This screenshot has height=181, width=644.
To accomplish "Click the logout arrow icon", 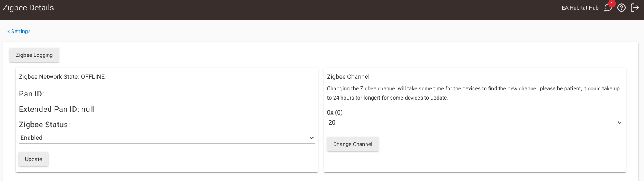I will point(635,8).
